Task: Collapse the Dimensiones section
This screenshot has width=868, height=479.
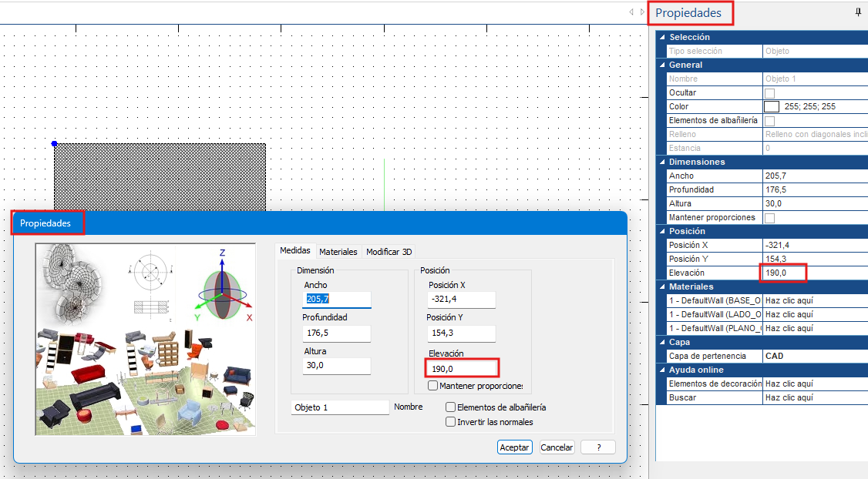Action: pos(662,162)
